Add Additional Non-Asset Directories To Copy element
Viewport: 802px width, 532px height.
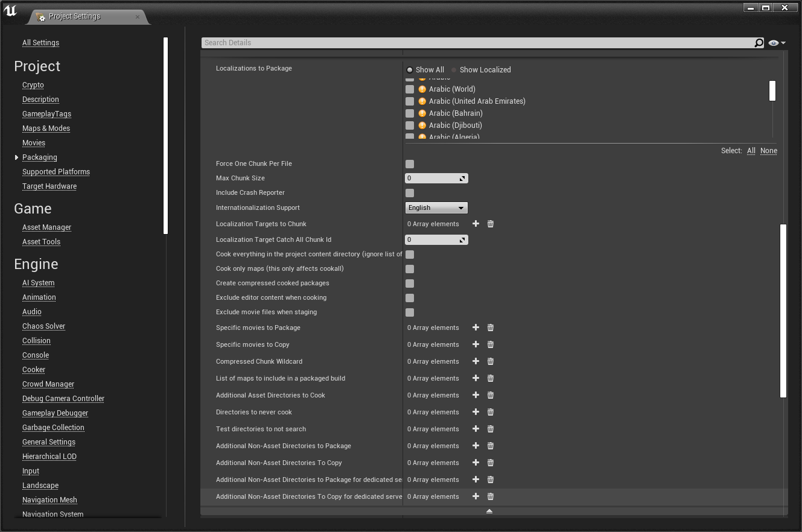(x=476, y=463)
